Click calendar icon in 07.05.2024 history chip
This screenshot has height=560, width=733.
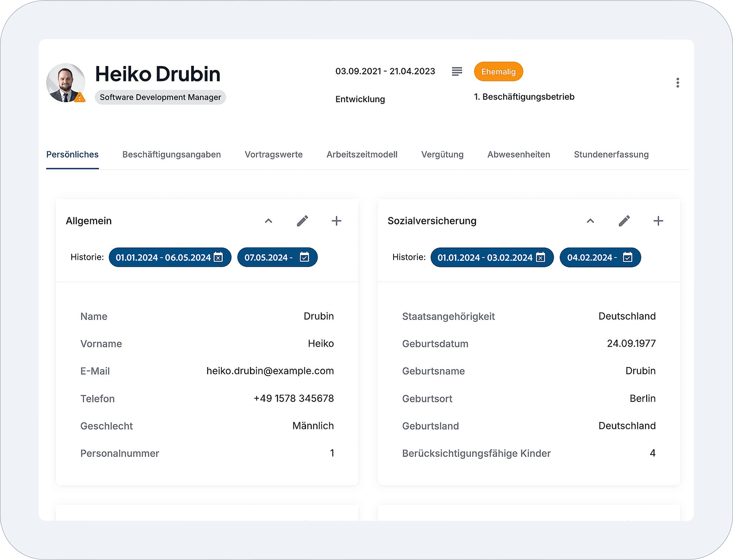tap(305, 257)
